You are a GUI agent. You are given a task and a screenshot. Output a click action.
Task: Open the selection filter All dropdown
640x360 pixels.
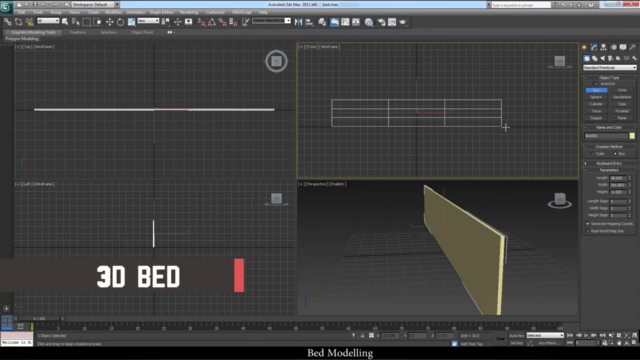[48, 21]
